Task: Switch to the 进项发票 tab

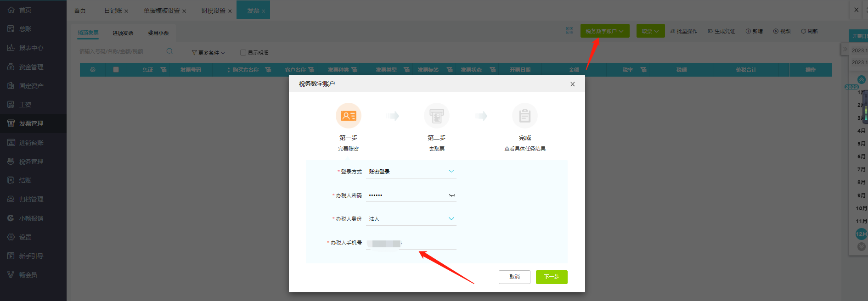Action: pyautogui.click(x=123, y=33)
